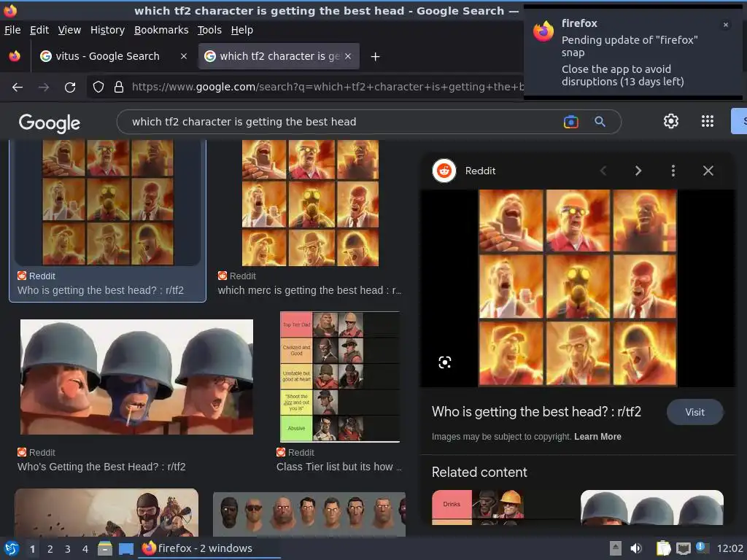Click the display tray icon
Image resolution: width=747 pixels, height=560 pixels.
pos(683,548)
